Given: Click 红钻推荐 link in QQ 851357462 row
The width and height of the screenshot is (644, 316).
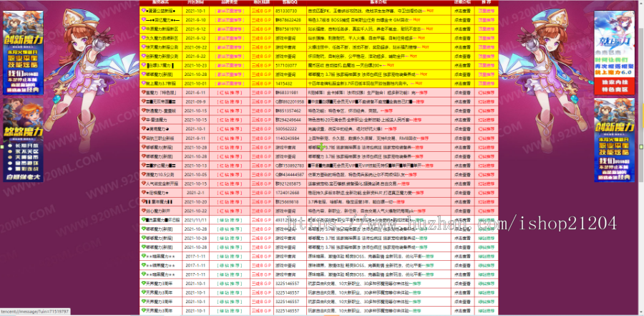Looking at the screenshot, I should pos(487,110).
